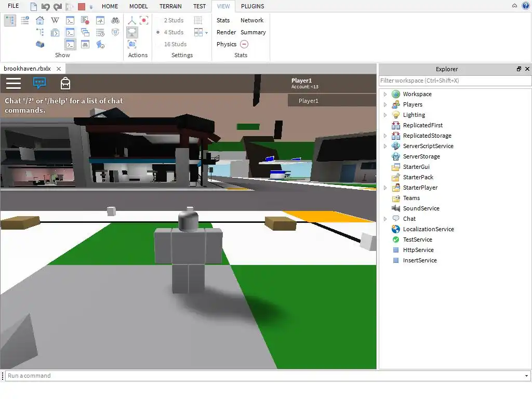532x399 pixels.
Task: Click the view selector axes icon in Actions
Action: (131, 20)
